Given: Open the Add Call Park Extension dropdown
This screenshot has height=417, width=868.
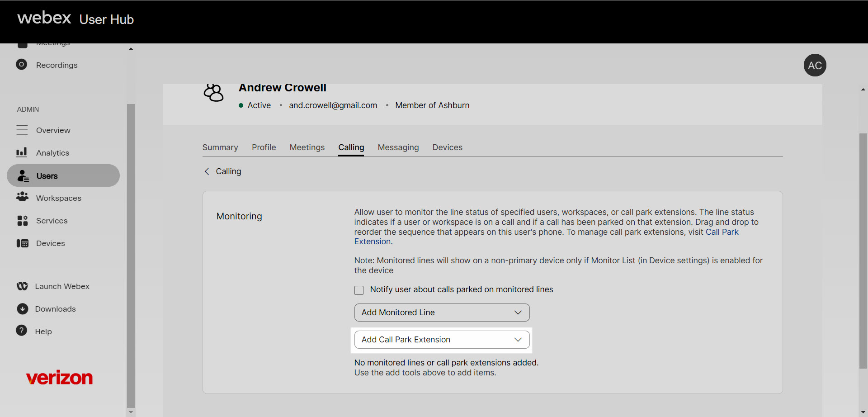Looking at the screenshot, I should coord(442,340).
